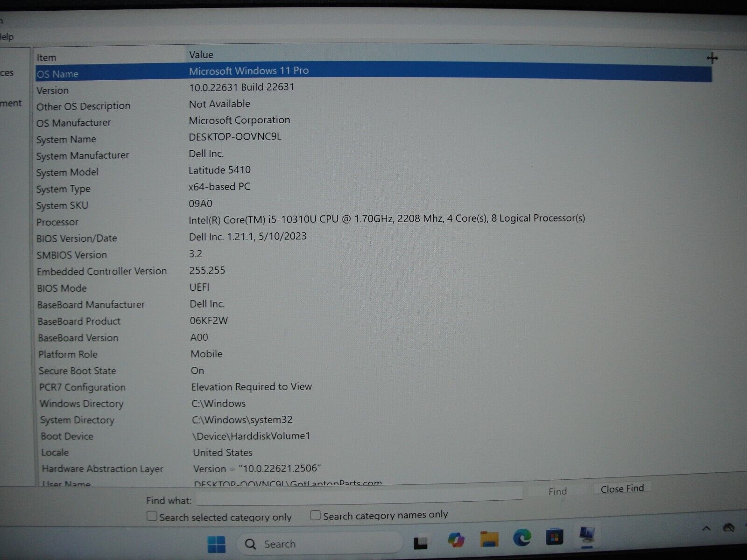Select the PCR7 Configuration row
747x560 pixels.
tap(373, 387)
